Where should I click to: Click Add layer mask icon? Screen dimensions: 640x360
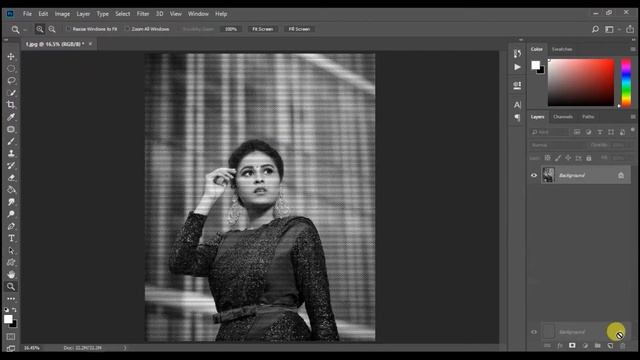point(572,346)
